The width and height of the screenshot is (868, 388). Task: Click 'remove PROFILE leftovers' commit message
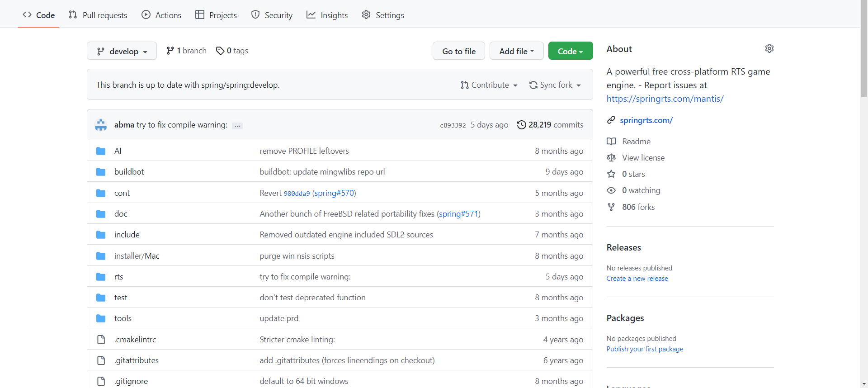click(304, 151)
